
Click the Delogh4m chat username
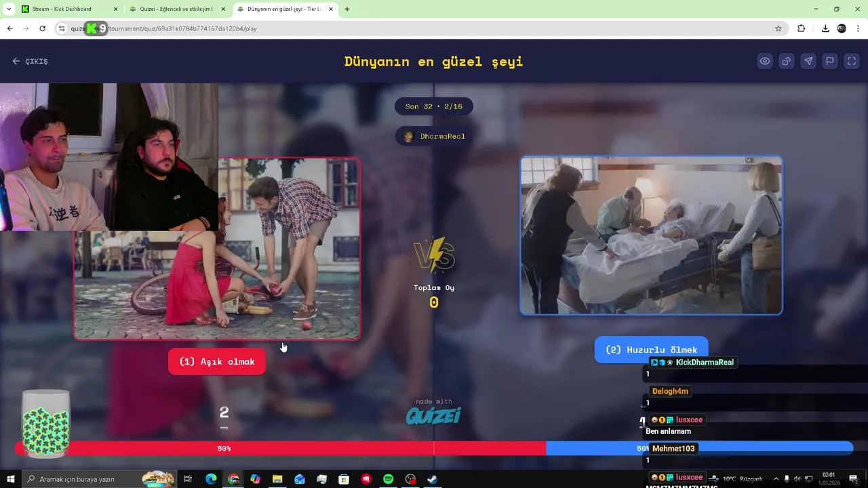670,391
